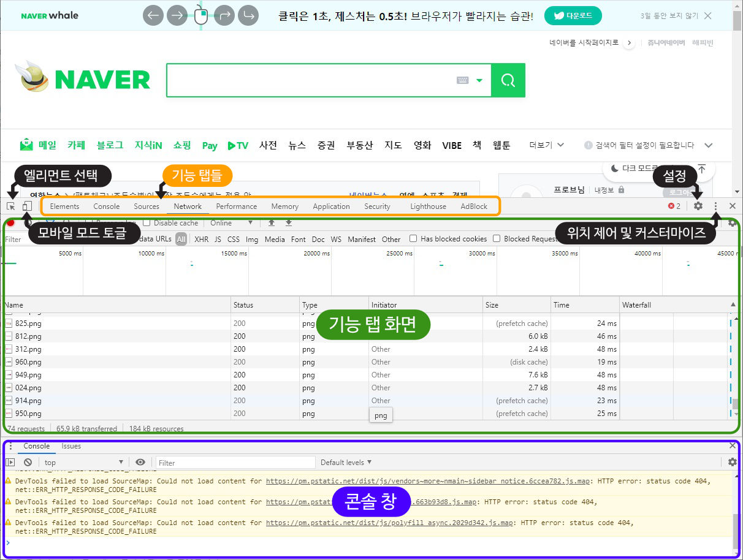Click the inspect element selector icon
This screenshot has width=743, height=560.
[x=11, y=206]
